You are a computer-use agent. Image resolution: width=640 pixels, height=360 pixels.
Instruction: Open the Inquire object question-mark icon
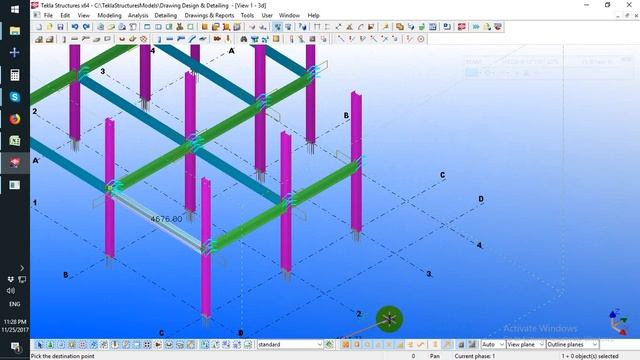click(302, 27)
